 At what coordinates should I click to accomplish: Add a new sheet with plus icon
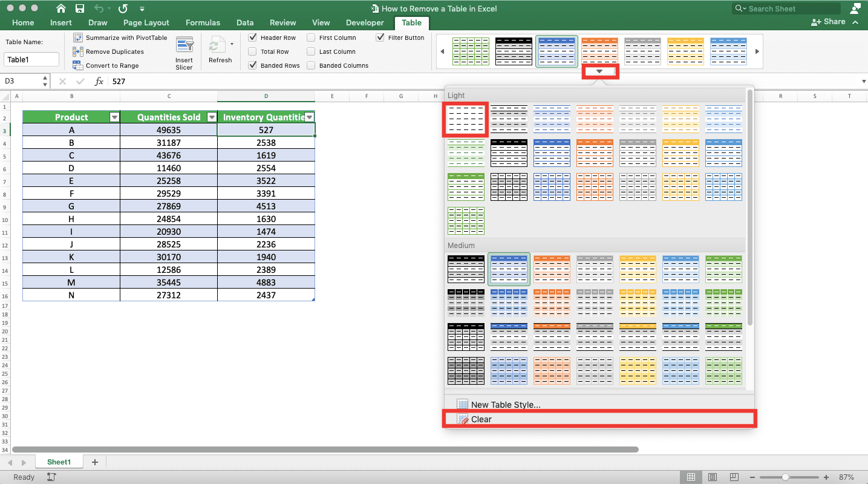click(94, 462)
